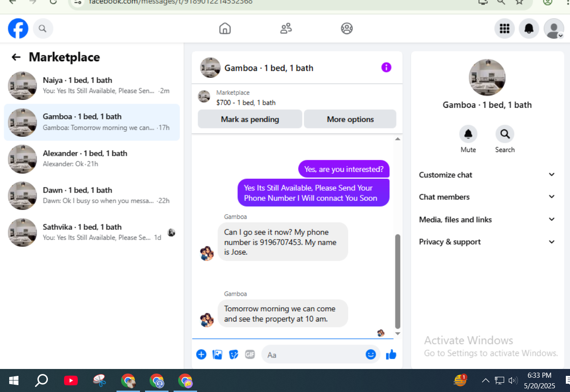Open the Snipping Tool taskbar icon
Screen dimensions: 570x392
(x=99, y=380)
